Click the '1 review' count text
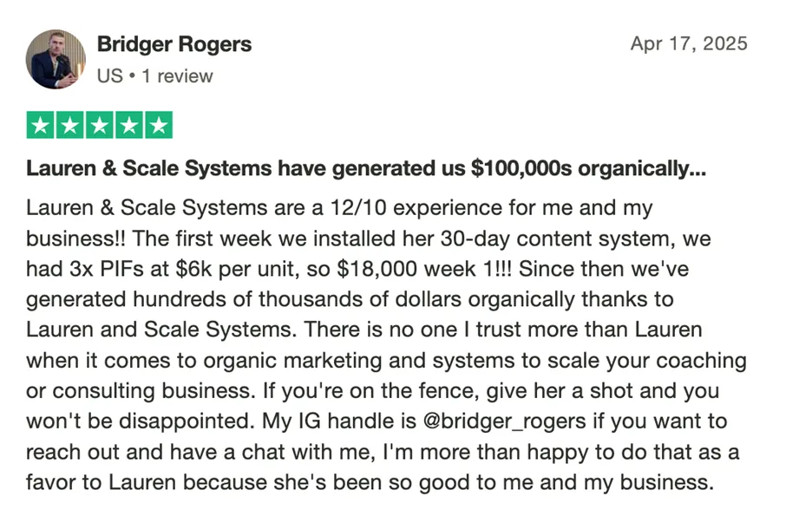812x516 pixels. click(177, 76)
